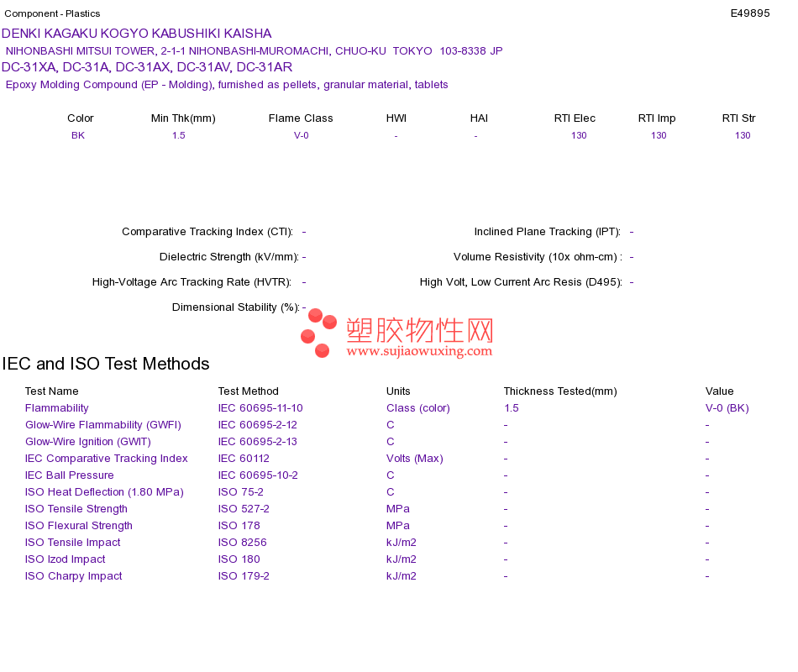The width and height of the screenshot is (798, 672).
Task: Click the ISO 8256 test method
Action: [x=242, y=542]
